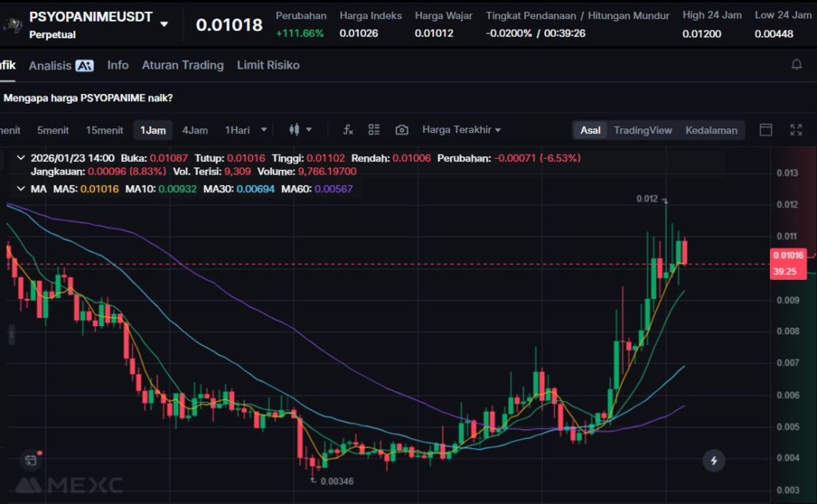Open the PSYOPANIMEUSDT pair selector dropdown
The width and height of the screenshot is (817, 504).
[164, 24]
